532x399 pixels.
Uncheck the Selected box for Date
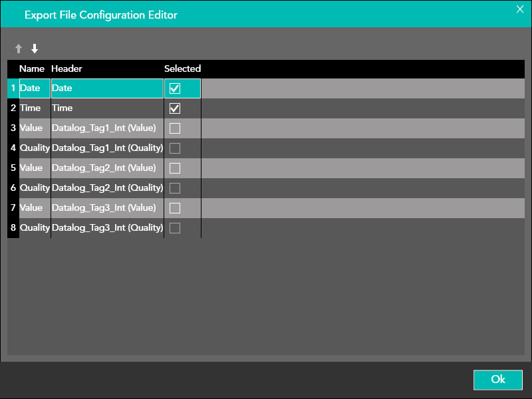[x=175, y=88]
